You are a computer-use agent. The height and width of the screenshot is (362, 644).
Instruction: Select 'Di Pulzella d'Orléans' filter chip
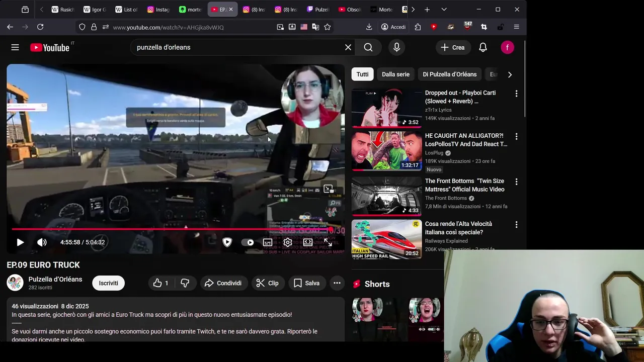[x=450, y=74]
